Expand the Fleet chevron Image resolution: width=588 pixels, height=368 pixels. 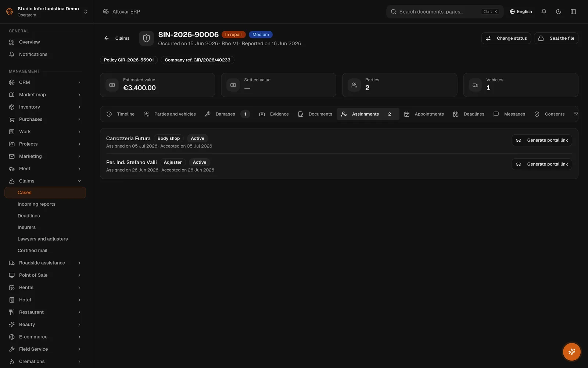click(x=79, y=169)
